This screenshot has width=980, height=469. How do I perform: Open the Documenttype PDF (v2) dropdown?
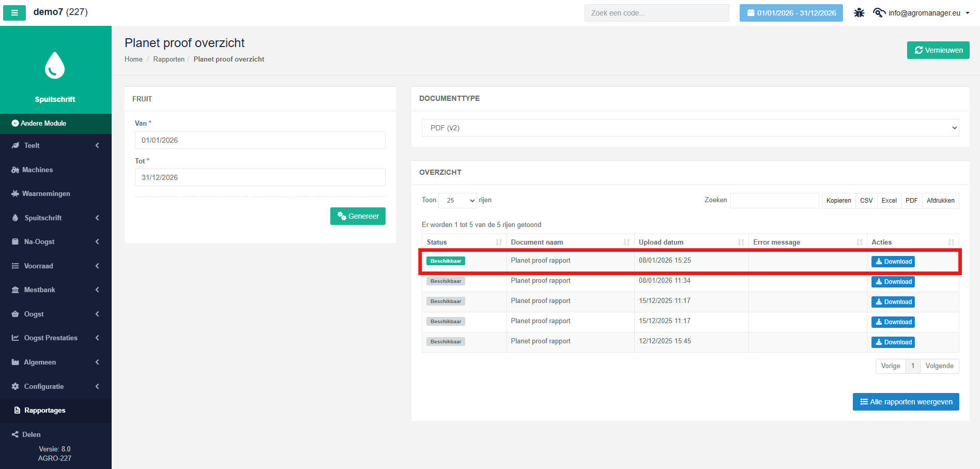(691, 128)
